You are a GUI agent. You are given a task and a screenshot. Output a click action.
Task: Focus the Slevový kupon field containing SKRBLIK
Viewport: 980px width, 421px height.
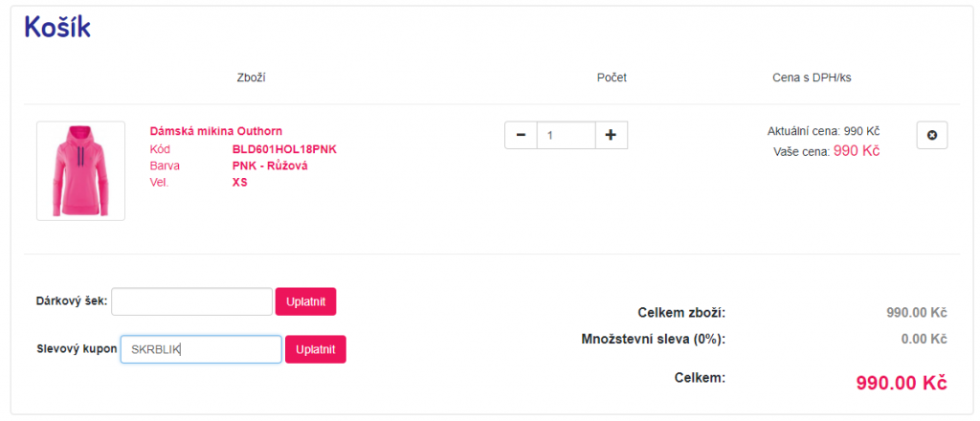[x=201, y=349]
